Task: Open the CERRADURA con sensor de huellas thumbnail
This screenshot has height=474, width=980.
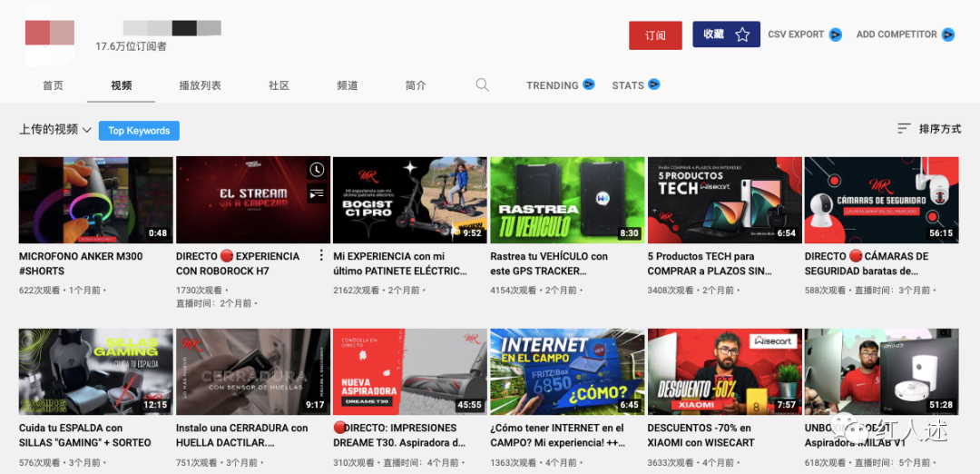Action: [253, 372]
